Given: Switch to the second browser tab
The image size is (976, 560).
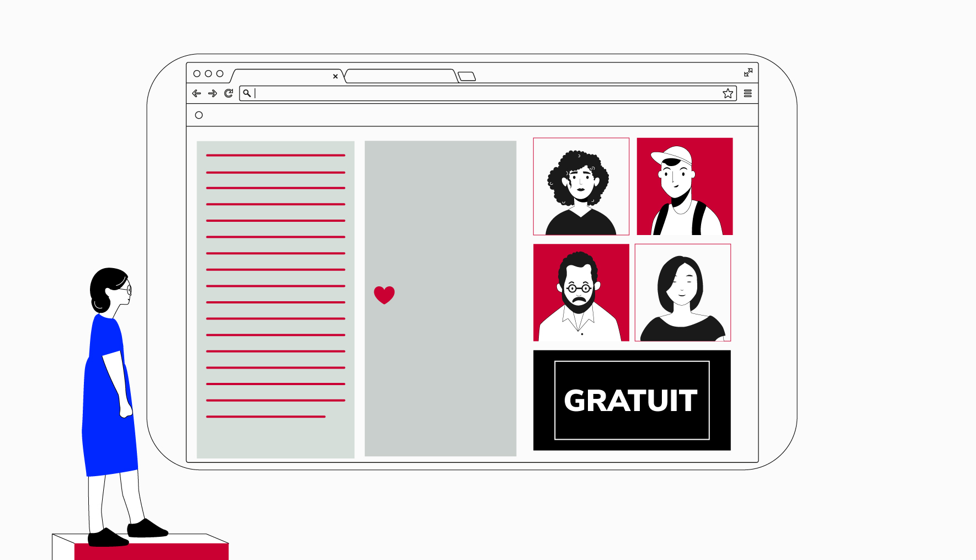Looking at the screenshot, I should (401, 76).
